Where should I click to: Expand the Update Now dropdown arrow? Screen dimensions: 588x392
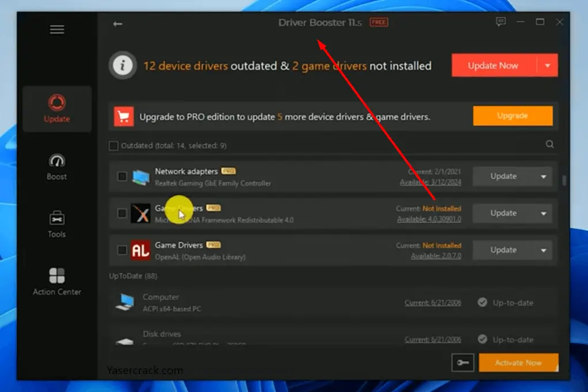(x=548, y=66)
